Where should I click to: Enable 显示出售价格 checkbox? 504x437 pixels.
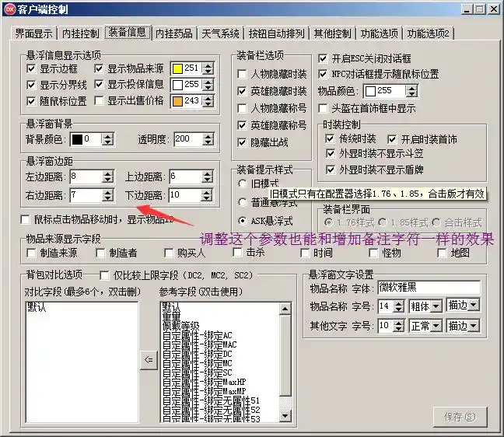(x=99, y=101)
